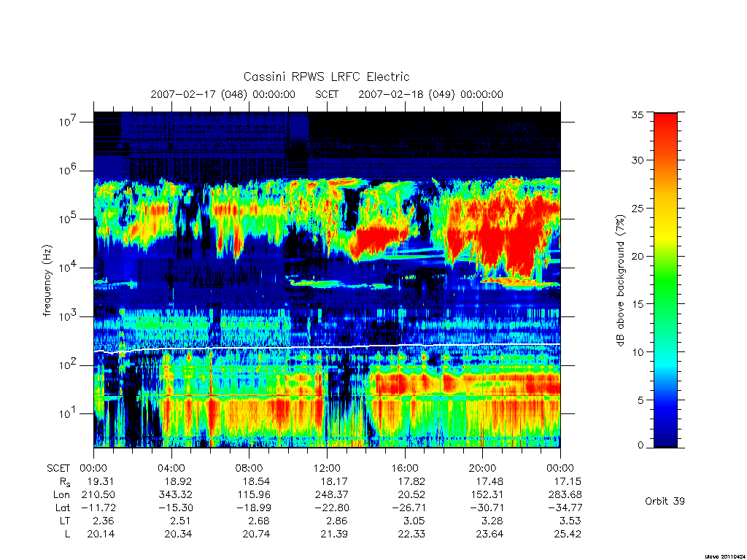This screenshot has width=747, height=560.
Task: Click the color bar value '35'
Action: (637, 114)
